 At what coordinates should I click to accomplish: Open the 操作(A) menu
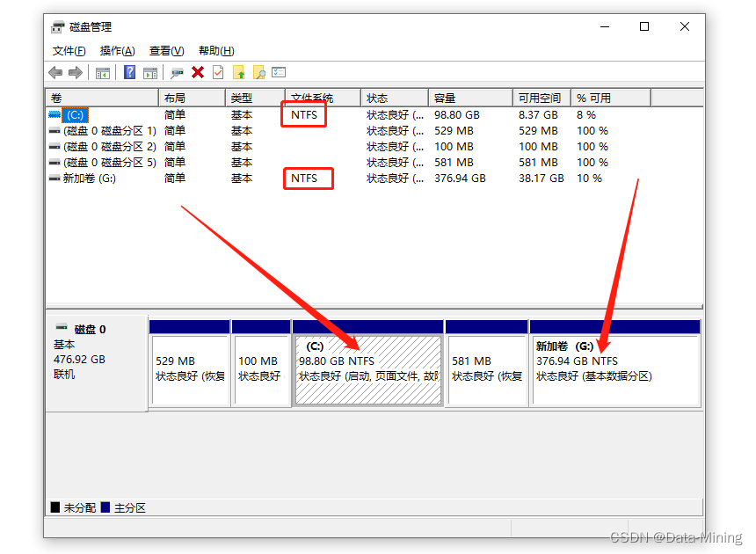click(x=117, y=51)
